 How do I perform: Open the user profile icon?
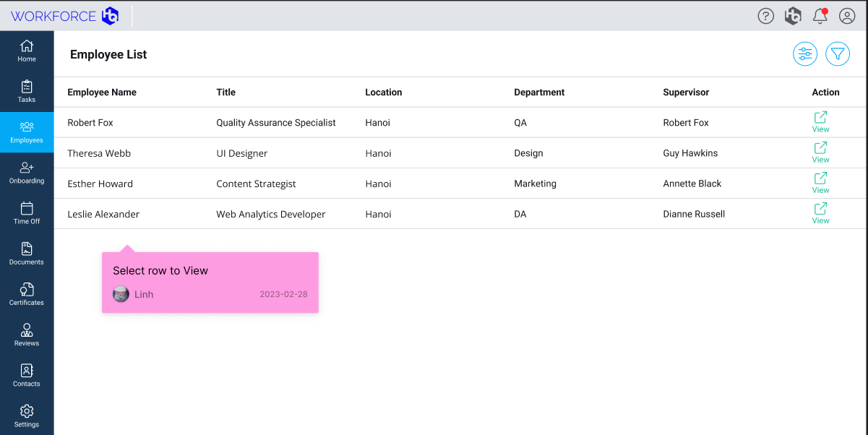click(847, 16)
